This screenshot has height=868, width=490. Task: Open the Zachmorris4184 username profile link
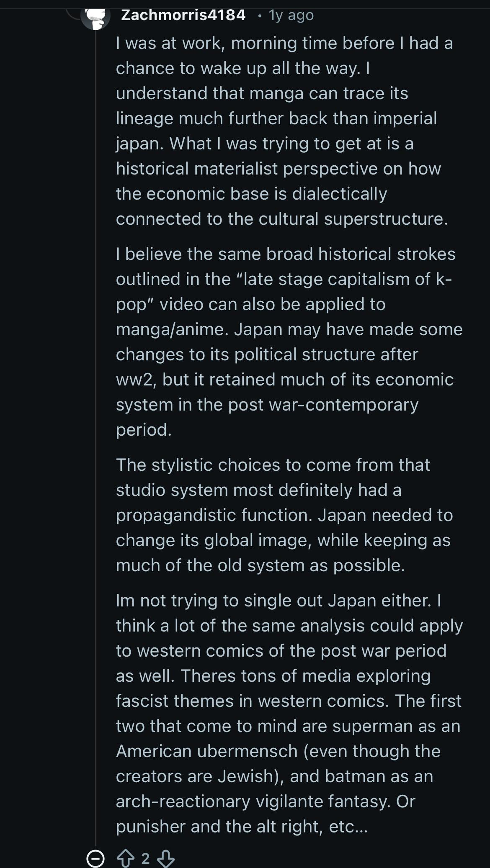(183, 15)
